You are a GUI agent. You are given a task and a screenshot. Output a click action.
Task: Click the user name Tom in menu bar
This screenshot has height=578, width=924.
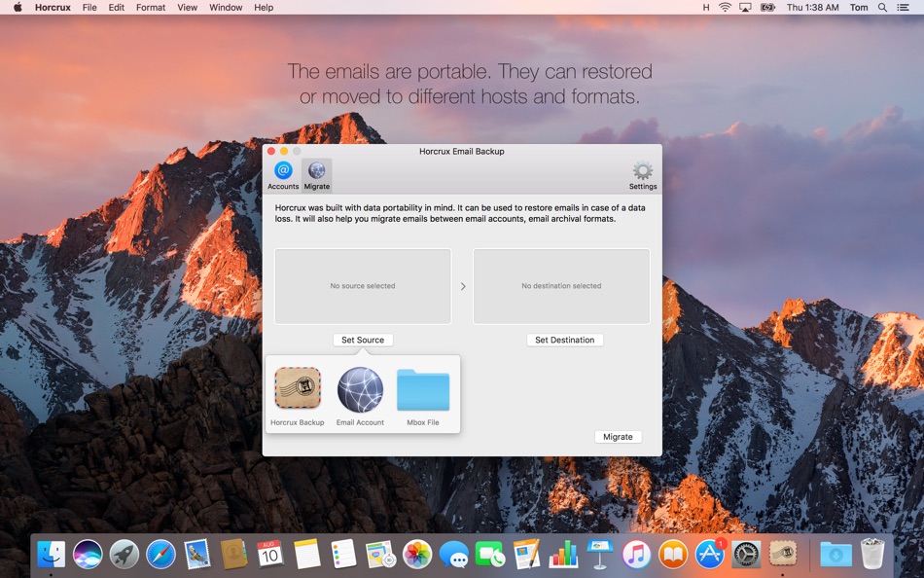pyautogui.click(x=859, y=8)
